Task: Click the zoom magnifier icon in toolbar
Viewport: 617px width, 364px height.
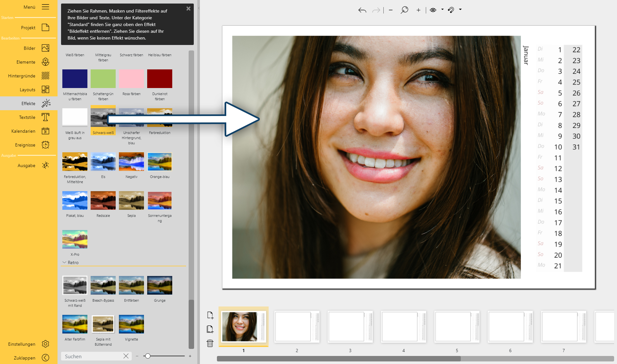Action: (x=404, y=10)
